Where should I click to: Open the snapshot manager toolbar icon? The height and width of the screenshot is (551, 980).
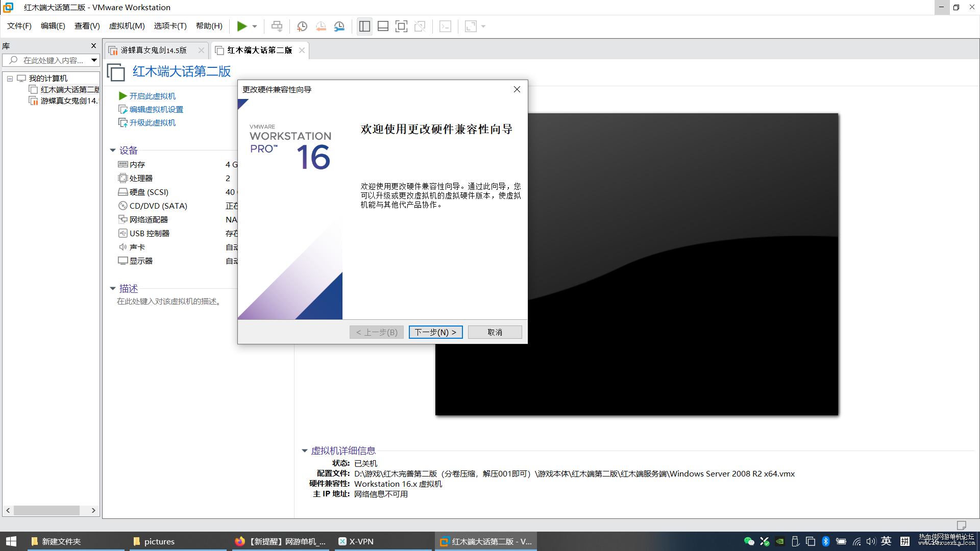[x=339, y=26]
